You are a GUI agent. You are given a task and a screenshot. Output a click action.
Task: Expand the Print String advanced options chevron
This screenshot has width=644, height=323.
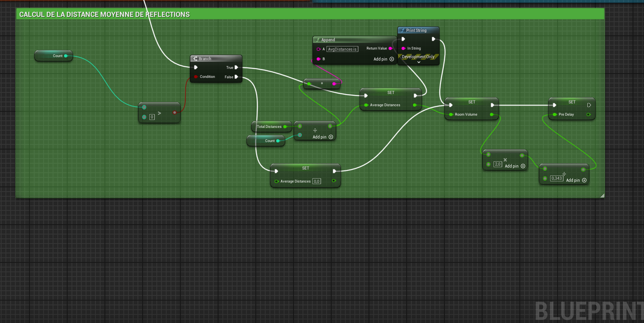tap(418, 62)
